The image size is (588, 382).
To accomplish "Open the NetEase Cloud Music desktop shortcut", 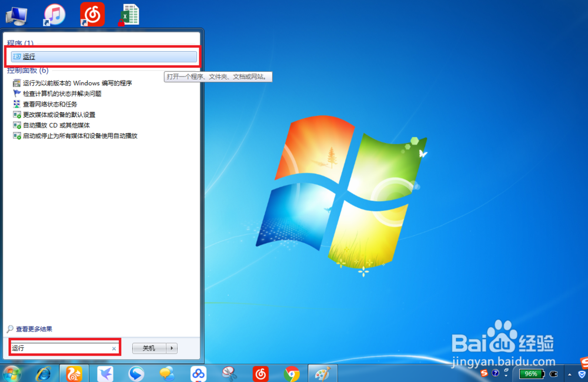I will [x=92, y=14].
